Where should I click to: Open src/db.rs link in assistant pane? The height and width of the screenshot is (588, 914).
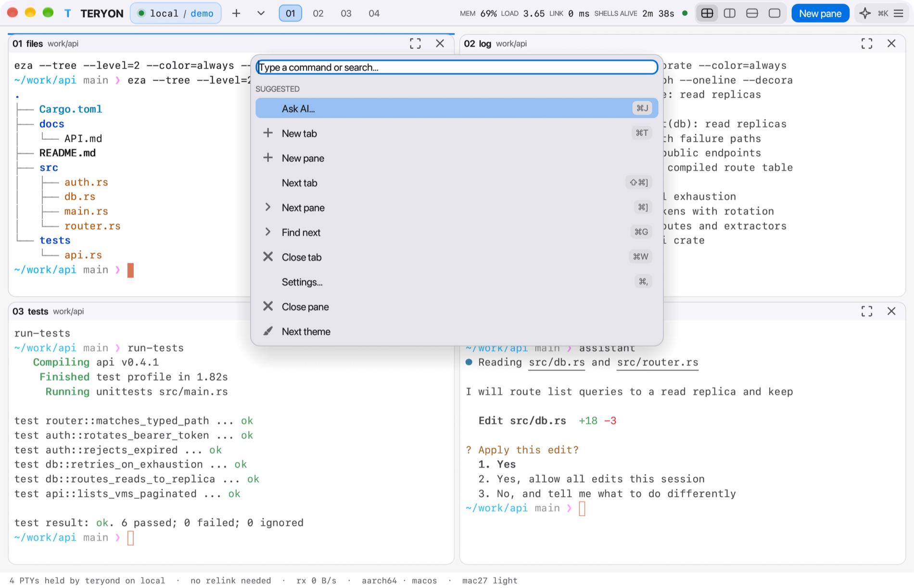pyautogui.click(x=557, y=363)
